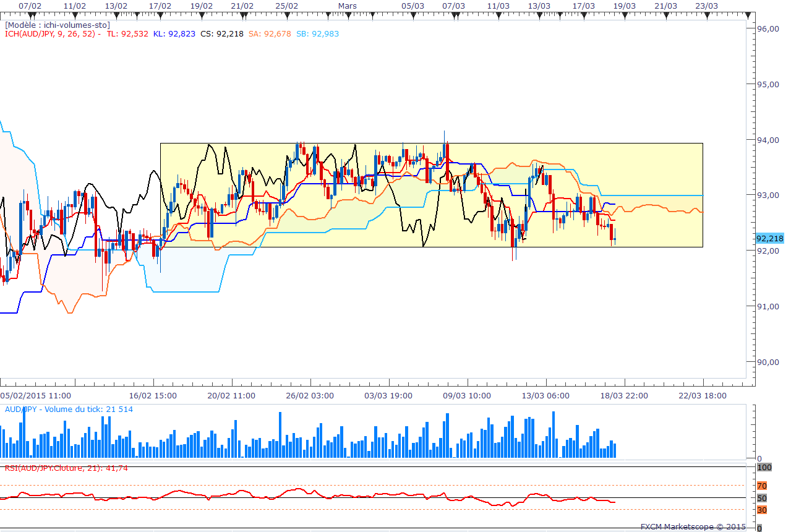Click the 96,00 price axis label
The image size is (791, 532).
[768, 28]
